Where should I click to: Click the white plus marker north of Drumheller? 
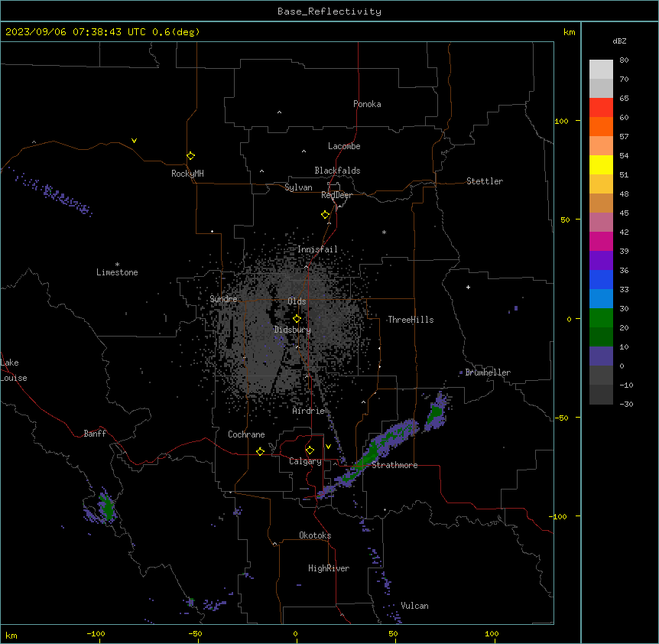tap(468, 287)
